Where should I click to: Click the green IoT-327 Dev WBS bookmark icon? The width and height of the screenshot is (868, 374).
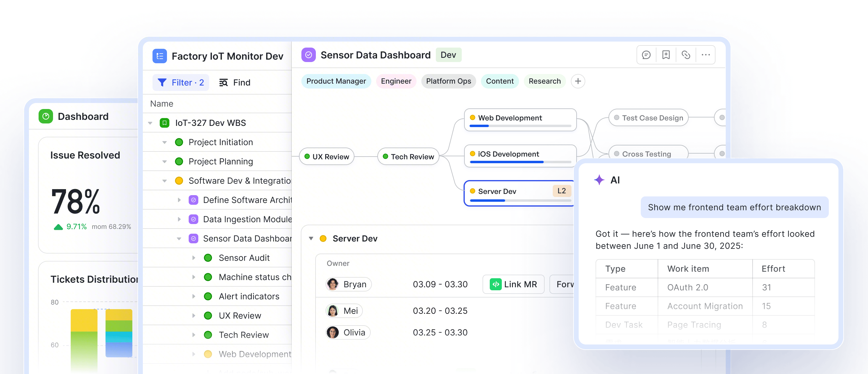[165, 123]
